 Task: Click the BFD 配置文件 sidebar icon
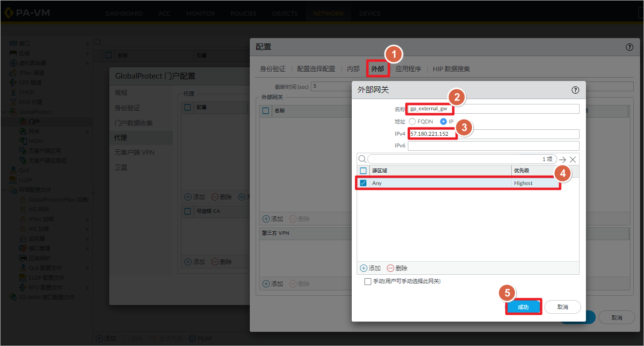pyautogui.click(x=23, y=287)
